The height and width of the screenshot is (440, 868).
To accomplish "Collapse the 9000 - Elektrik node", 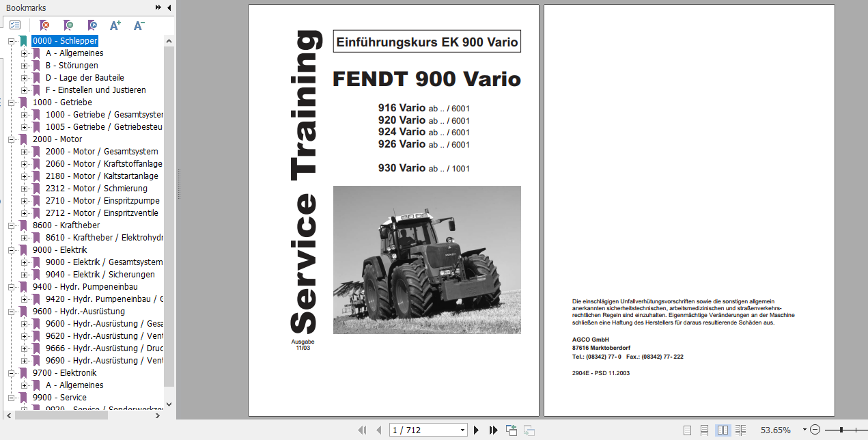I will pyautogui.click(x=12, y=250).
